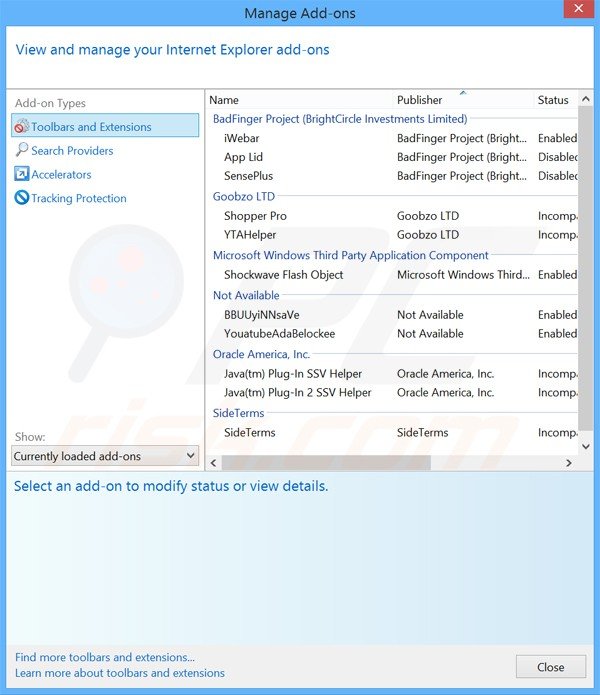
Task: Select Java(tm) Plug-In 2 SSV Helper row
Action: coord(392,392)
